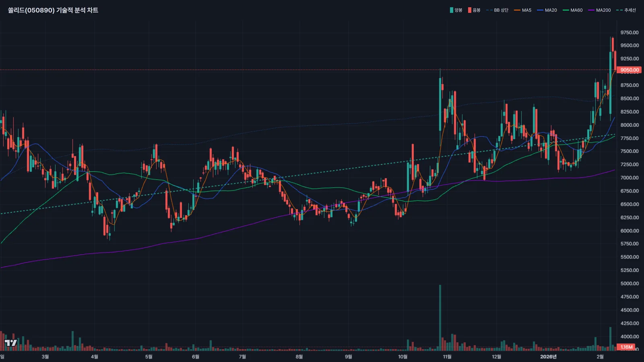This screenshot has height=362, width=644.
Task: Toggle the BB 상단 legend entry
Action: (x=497, y=10)
